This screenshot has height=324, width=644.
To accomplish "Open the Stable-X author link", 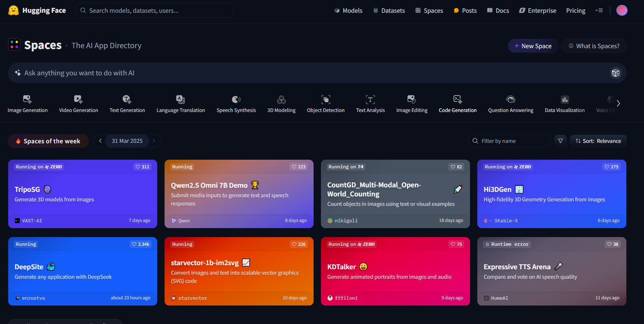I will click(x=501, y=221).
